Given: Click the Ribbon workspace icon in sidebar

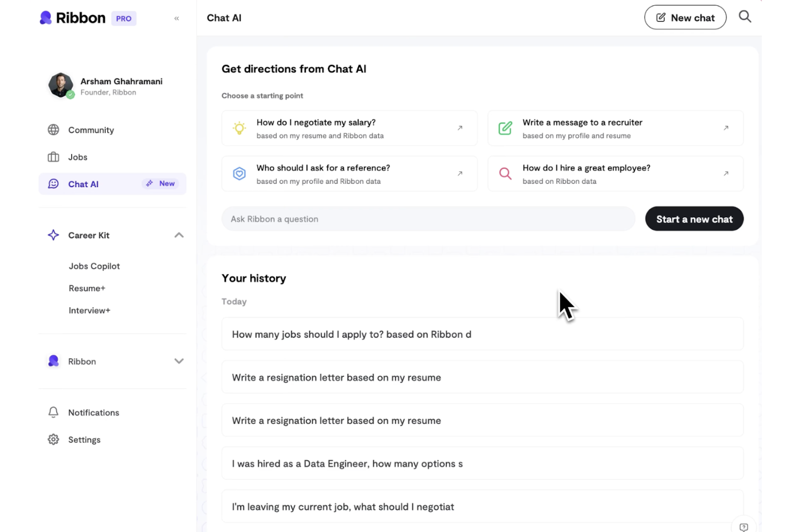Looking at the screenshot, I should point(53,361).
